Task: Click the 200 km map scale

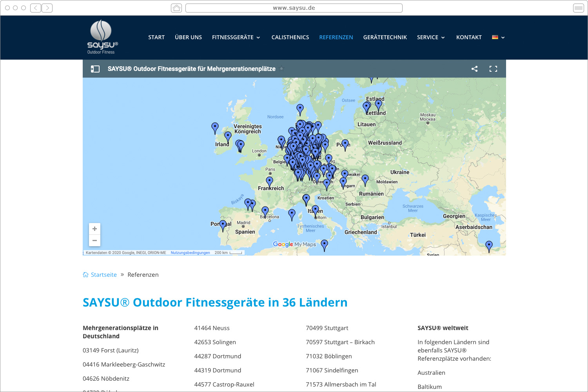Action: (x=229, y=253)
